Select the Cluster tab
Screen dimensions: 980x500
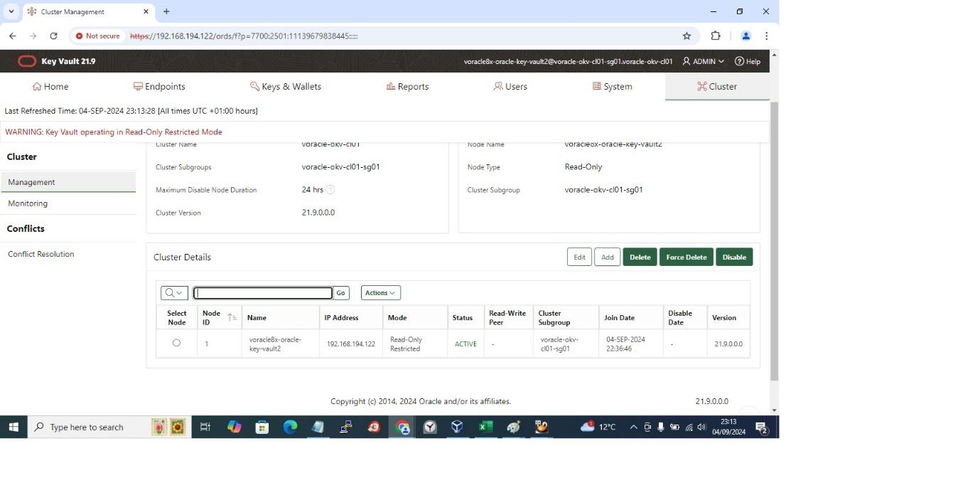pyautogui.click(x=717, y=86)
